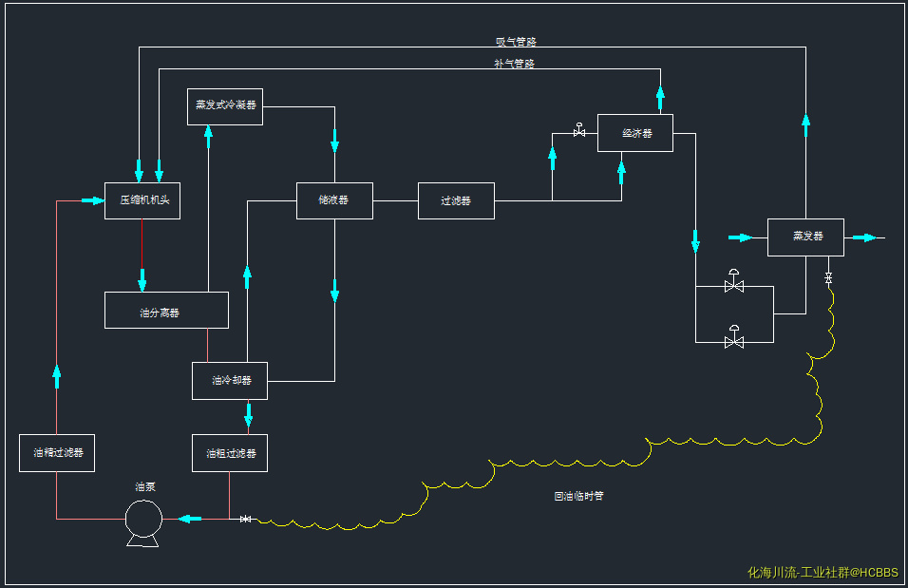This screenshot has width=908, height=588.
Task: Select the upper control valve symbol
Action: pos(733,285)
